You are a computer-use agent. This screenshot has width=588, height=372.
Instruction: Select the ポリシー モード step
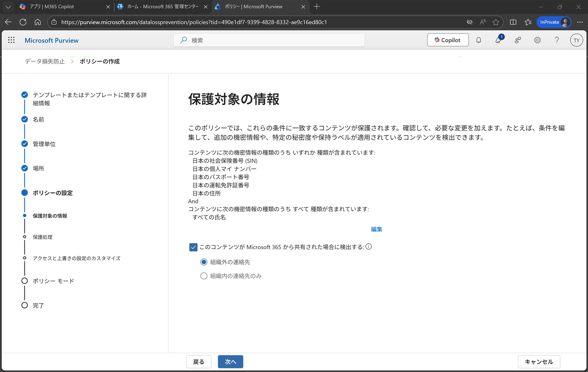click(53, 281)
